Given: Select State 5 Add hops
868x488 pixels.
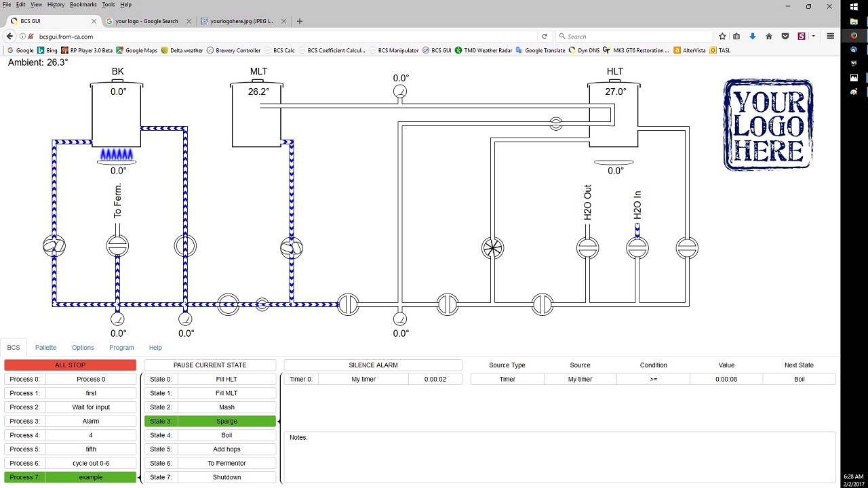Looking at the screenshot, I should point(210,449).
